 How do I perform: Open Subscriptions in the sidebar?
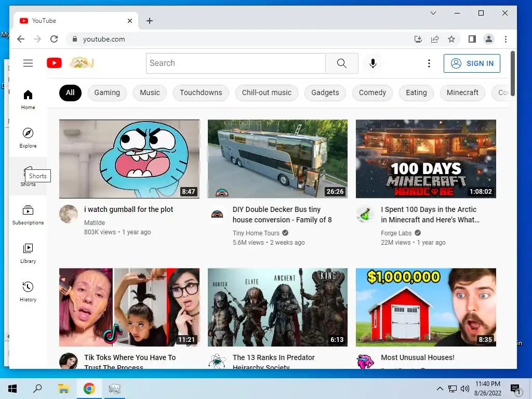(28, 215)
